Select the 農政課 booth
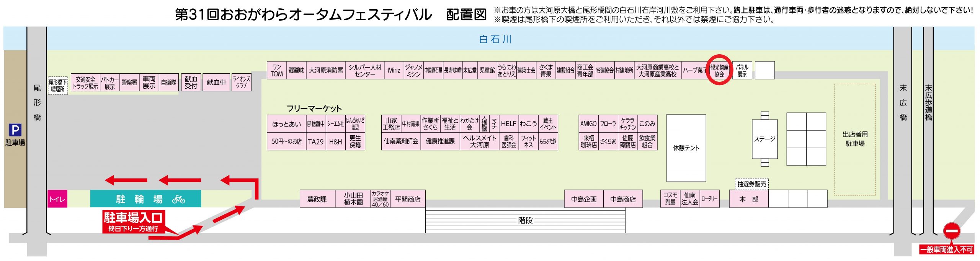The image size is (980, 261). coord(317,199)
